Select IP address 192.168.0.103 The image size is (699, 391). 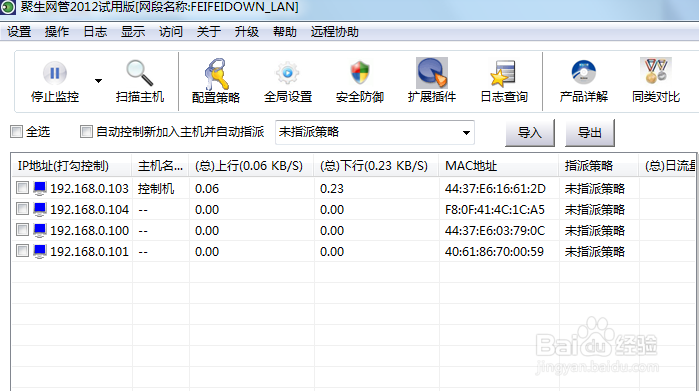click(x=89, y=189)
